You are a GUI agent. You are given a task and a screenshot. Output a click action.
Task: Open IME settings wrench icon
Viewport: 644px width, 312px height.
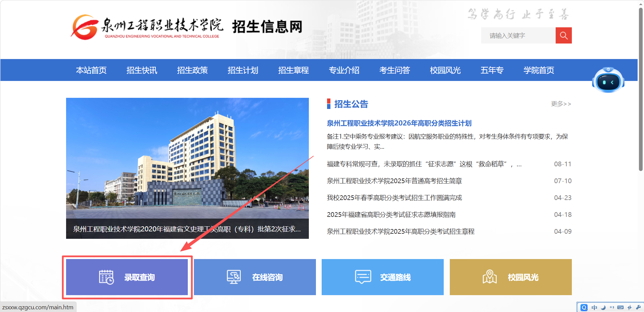pyautogui.click(x=638, y=307)
